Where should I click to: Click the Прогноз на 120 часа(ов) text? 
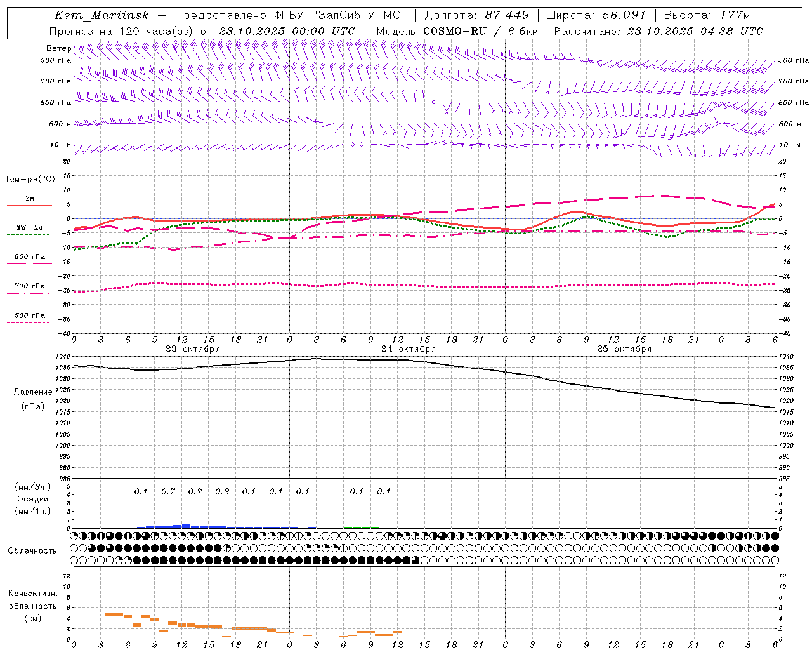click(x=122, y=31)
